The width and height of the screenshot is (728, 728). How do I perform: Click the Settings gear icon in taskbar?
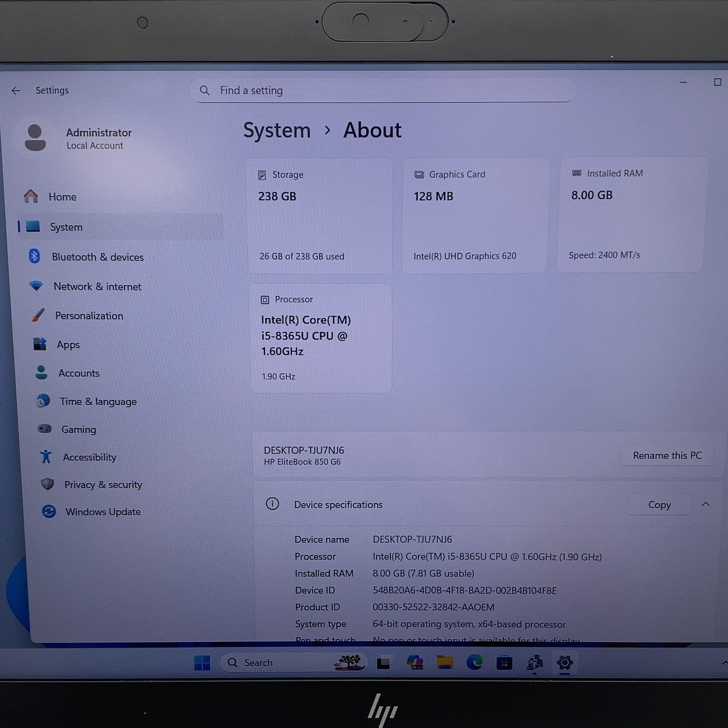pos(564,662)
